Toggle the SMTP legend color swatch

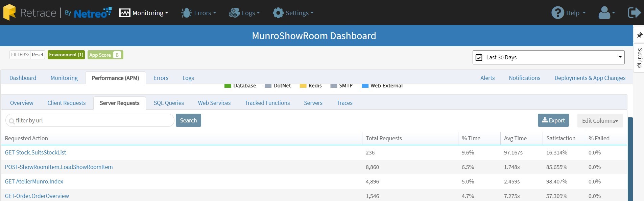tap(334, 86)
